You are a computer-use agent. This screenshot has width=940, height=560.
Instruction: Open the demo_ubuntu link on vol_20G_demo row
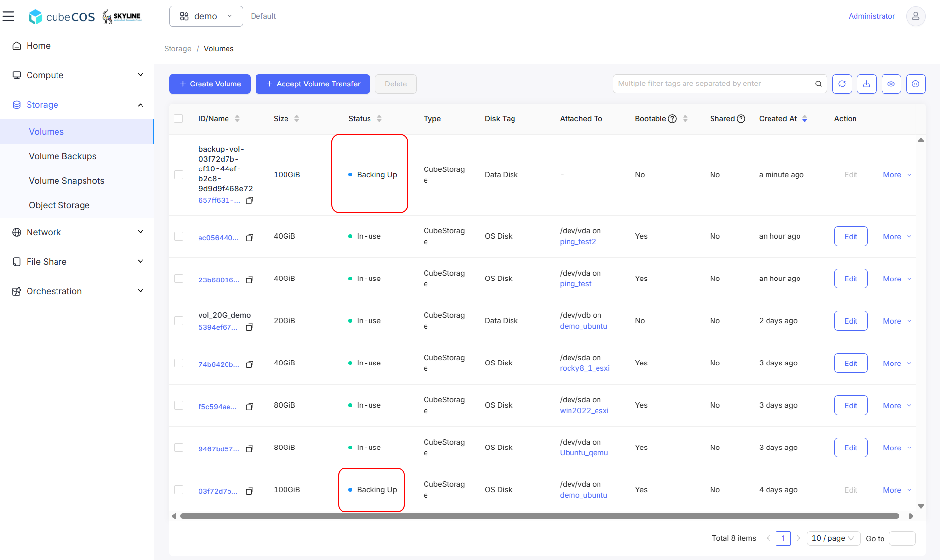[x=583, y=326]
